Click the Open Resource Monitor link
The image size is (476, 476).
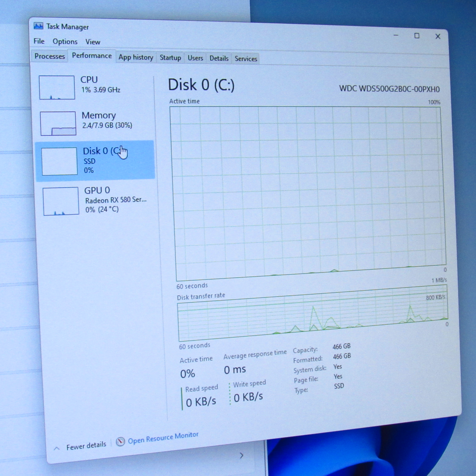[163, 438]
